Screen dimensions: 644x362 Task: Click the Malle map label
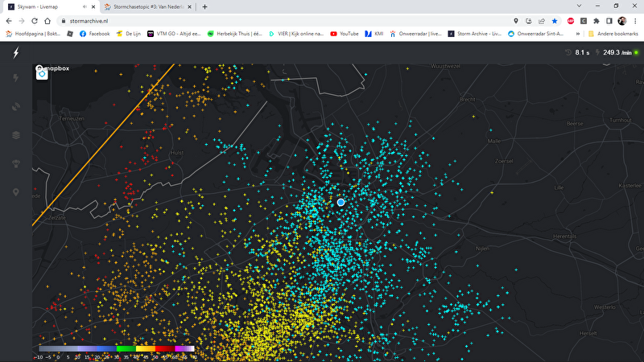point(494,141)
